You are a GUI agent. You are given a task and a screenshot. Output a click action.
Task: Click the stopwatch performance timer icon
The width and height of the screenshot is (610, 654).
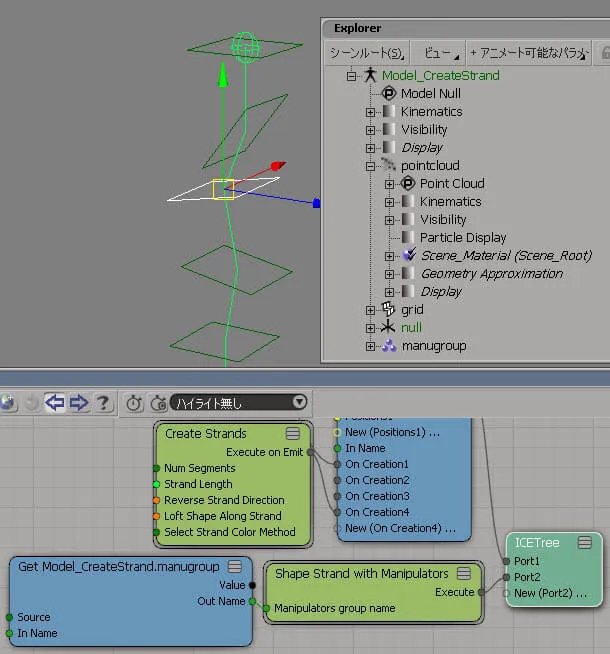(x=134, y=403)
